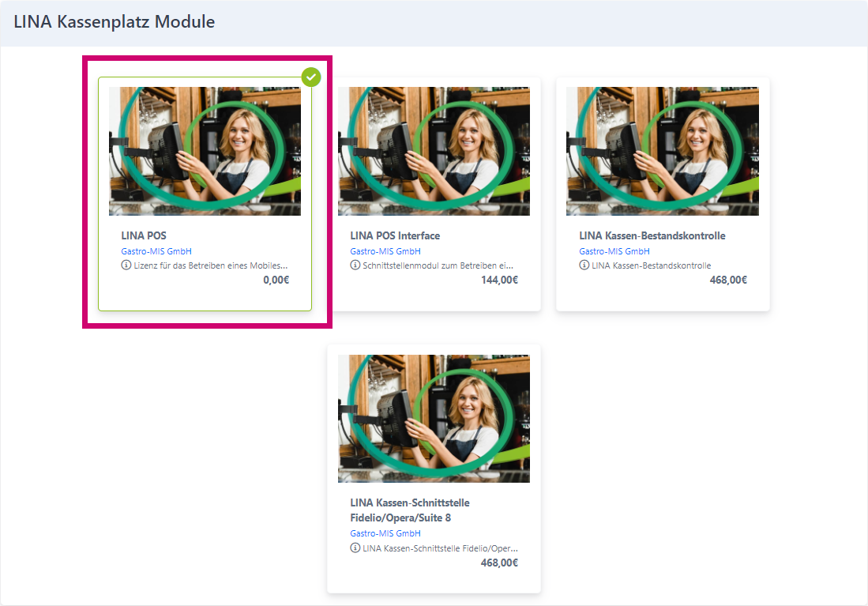Click description 'LINA Kassen-Schnittstelle Fidelio/Oper...'
This screenshot has height=606, width=868.
coord(441,548)
